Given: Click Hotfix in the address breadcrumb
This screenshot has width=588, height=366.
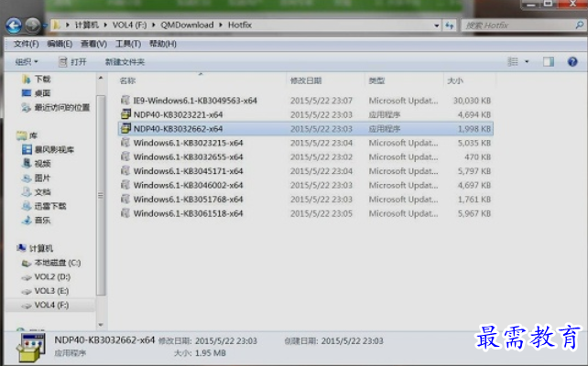Looking at the screenshot, I should 240,25.
